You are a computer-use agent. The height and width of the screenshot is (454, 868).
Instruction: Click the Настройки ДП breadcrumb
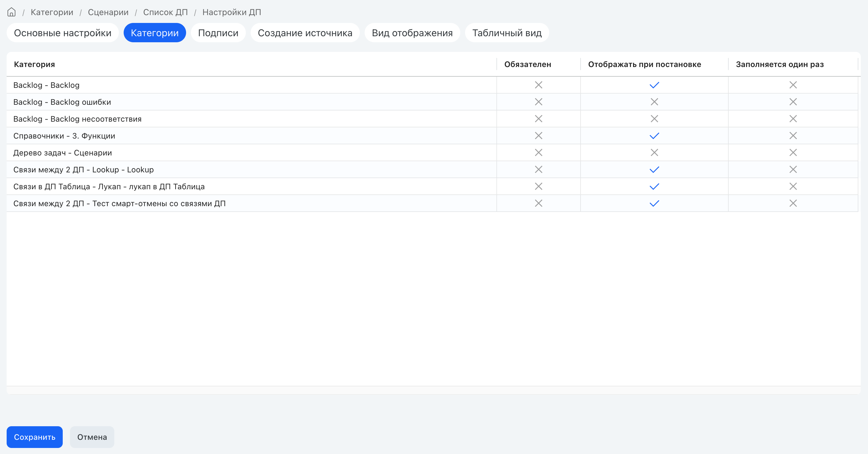click(x=232, y=12)
